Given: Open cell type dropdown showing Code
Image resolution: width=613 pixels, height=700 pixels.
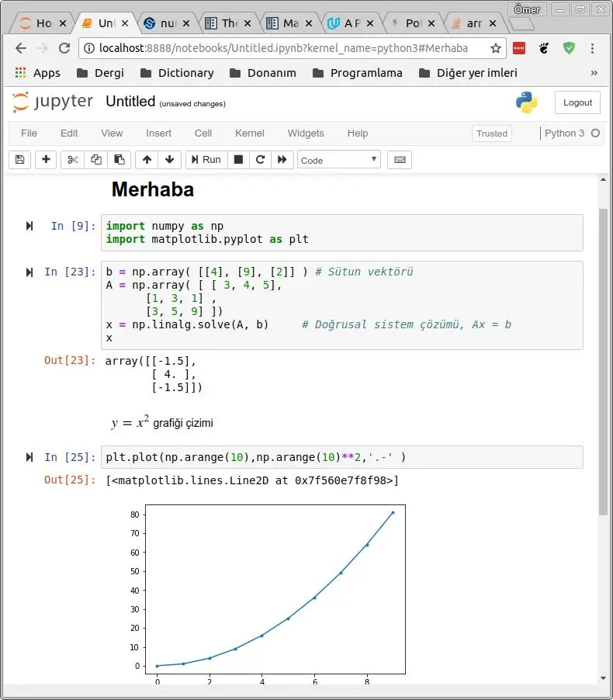Looking at the screenshot, I should pyautogui.click(x=339, y=160).
